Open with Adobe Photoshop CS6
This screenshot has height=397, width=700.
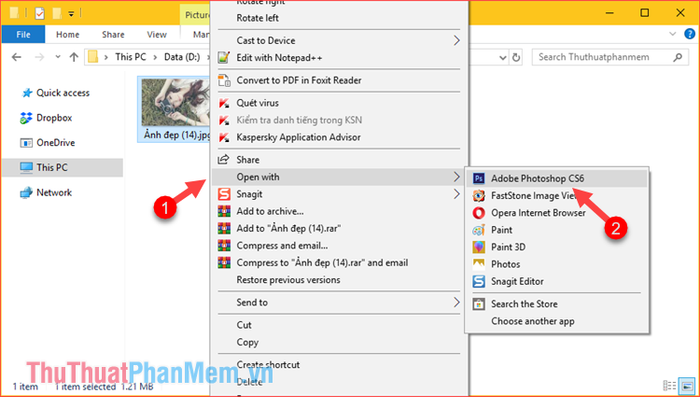tap(557, 179)
